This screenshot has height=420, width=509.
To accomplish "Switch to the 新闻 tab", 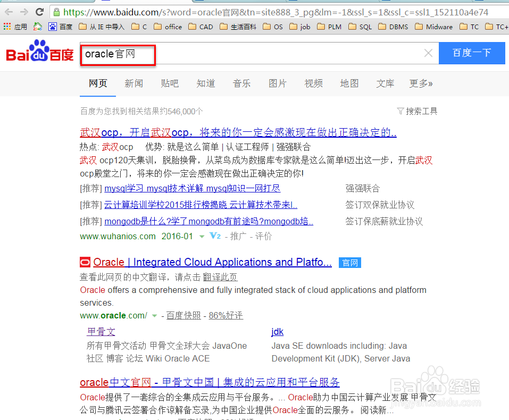I will coord(133,83).
